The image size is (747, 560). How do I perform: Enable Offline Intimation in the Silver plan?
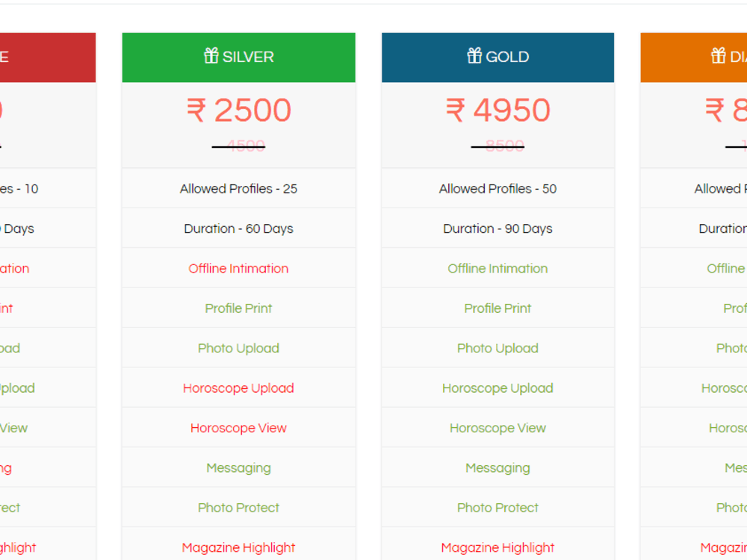click(x=238, y=268)
